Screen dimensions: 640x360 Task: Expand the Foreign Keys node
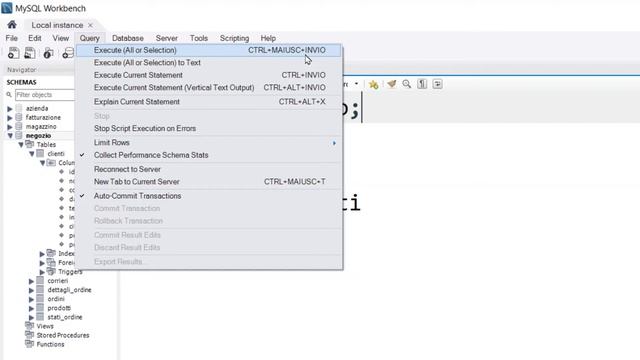point(42,262)
